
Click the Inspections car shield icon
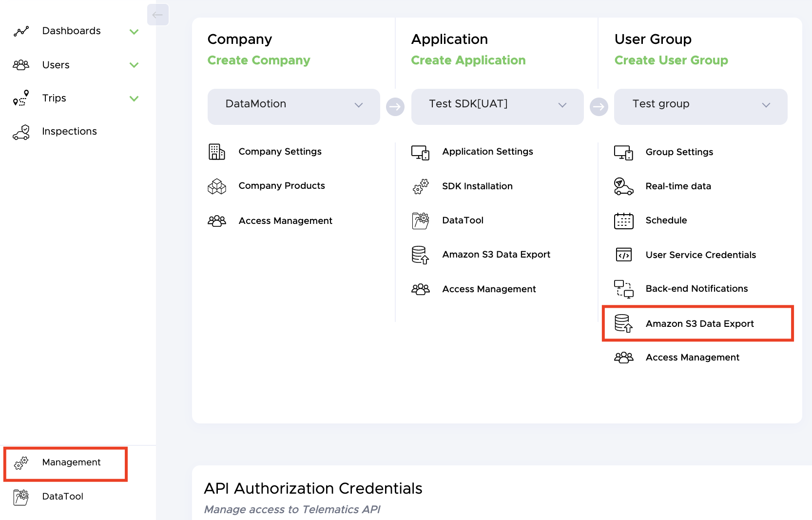[x=21, y=132]
